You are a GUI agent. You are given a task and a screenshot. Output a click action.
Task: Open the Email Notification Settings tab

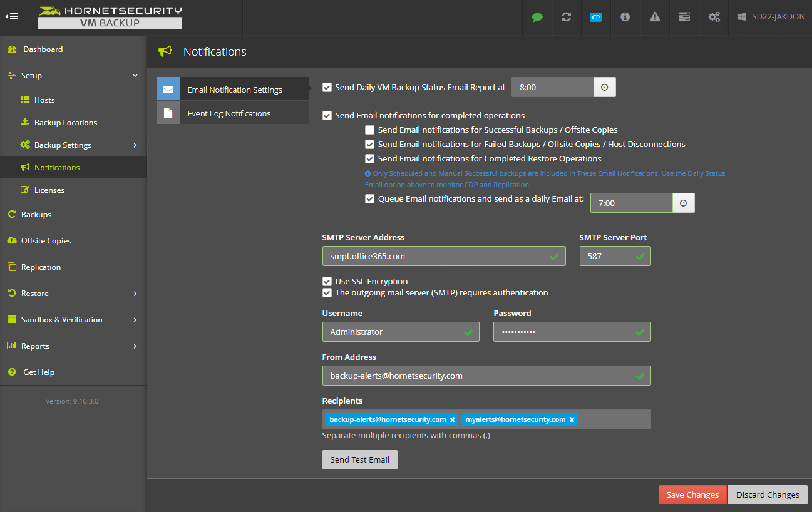(x=235, y=88)
